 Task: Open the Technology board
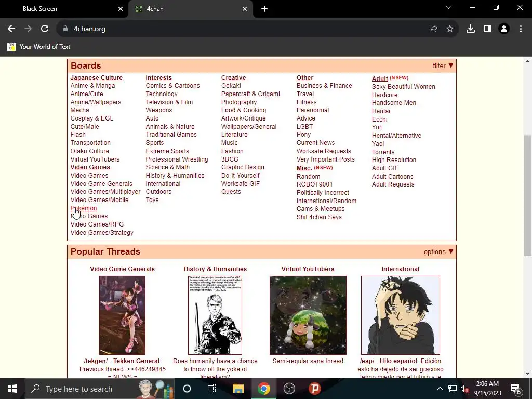coord(162,94)
